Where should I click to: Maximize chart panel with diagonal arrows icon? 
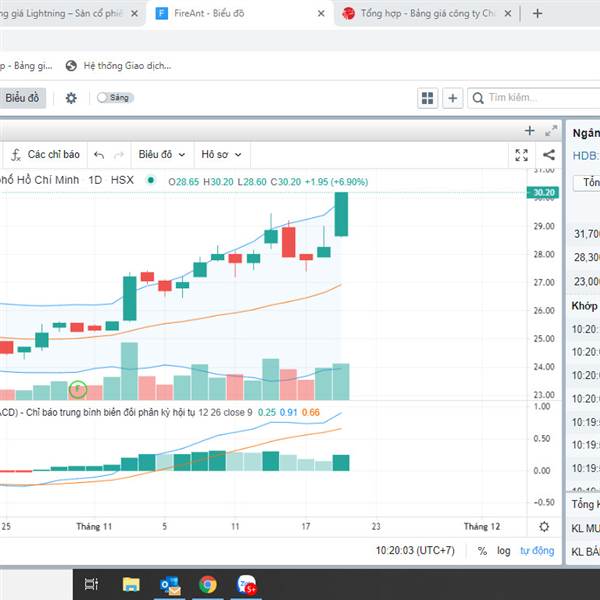(x=551, y=131)
